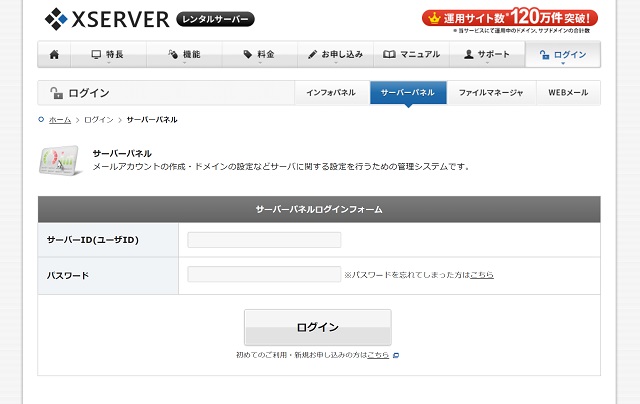Open the new signup こちら link
This screenshot has height=404, width=640.
(378, 355)
